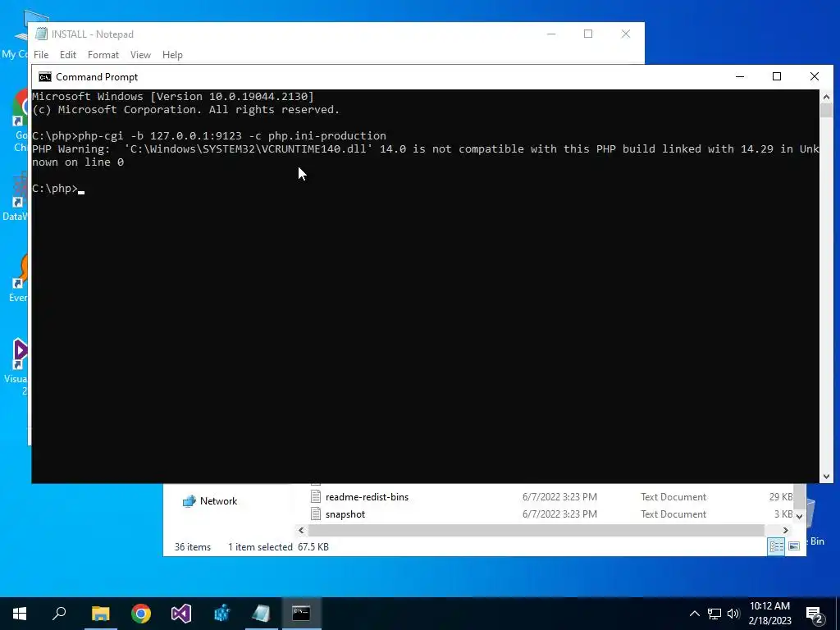The height and width of the screenshot is (630, 840).
Task: Open Google Chrome from taskbar
Action: (141, 614)
